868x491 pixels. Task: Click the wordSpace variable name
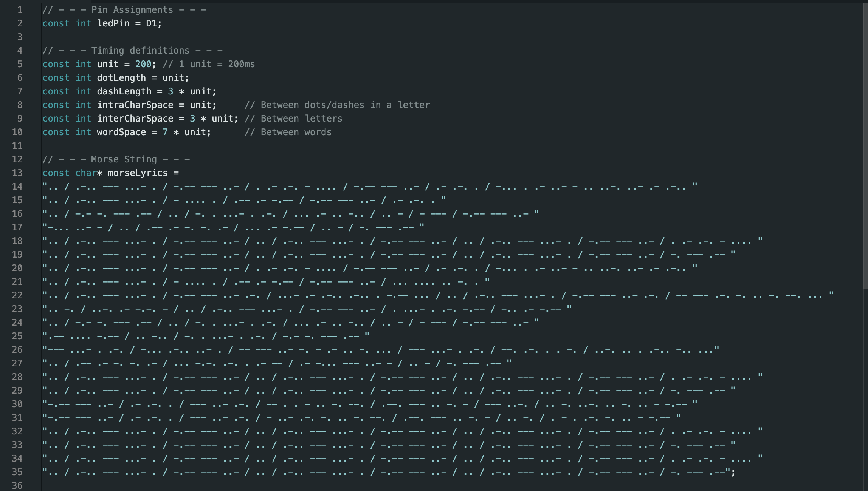tap(121, 132)
